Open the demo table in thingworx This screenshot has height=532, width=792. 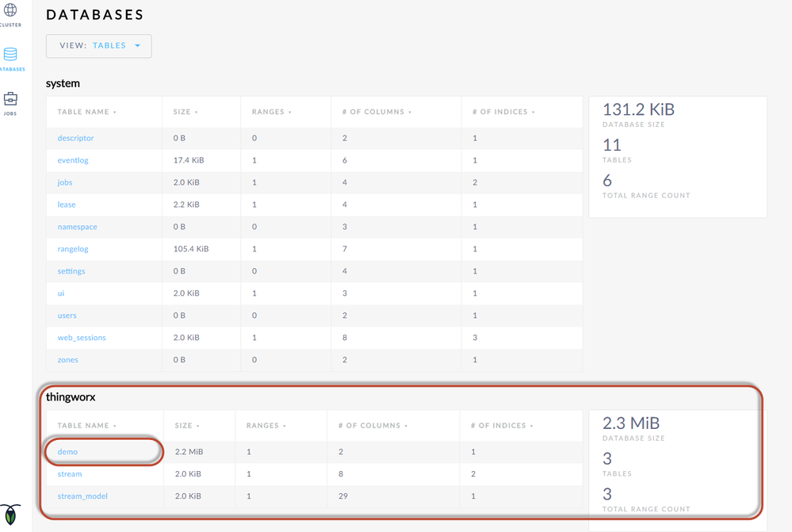[x=67, y=452]
